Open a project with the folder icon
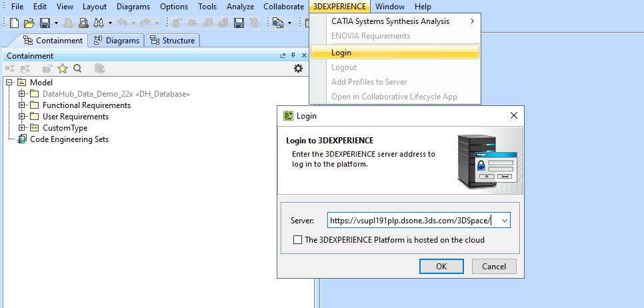The height and width of the screenshot is (308, 644). (x=29, y=23)
